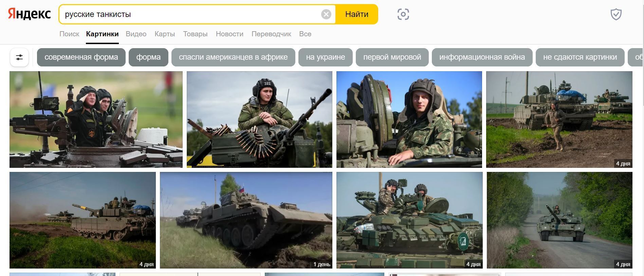Switch to the Видео tab
Viewport: 644px width, 276px height.
[x=136, y=34]
